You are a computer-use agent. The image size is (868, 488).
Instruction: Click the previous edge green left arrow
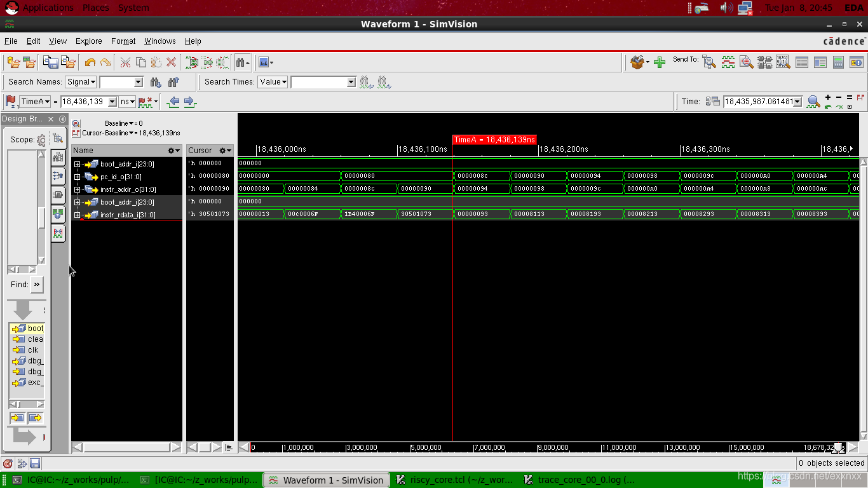tap(173, 102)
